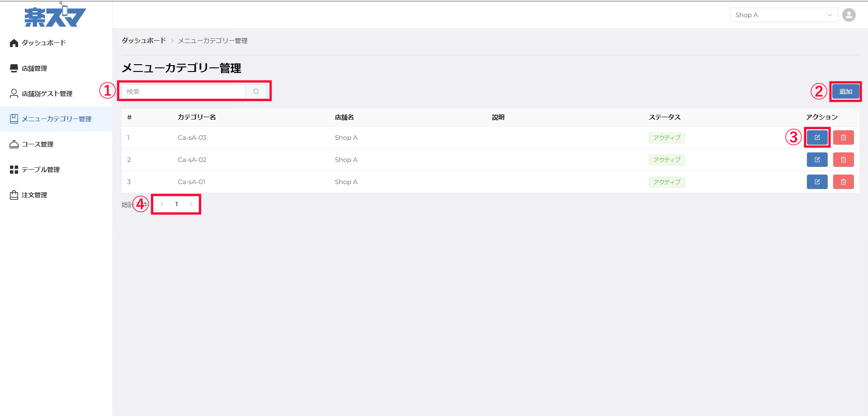Click the 追加 add button
The image size is (868, 417).
pyautogui.click(x=845, y=91)
